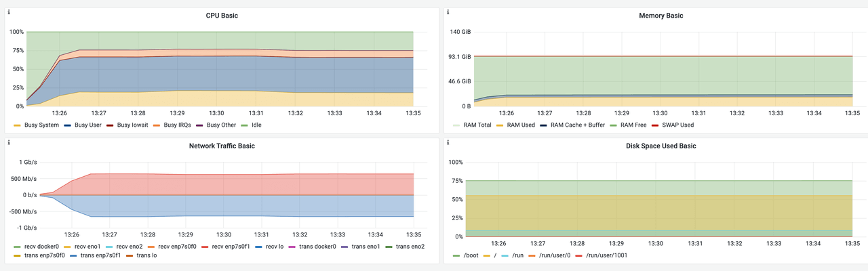Open the Network Traffic Basic title menu

[x=222, y=146]
